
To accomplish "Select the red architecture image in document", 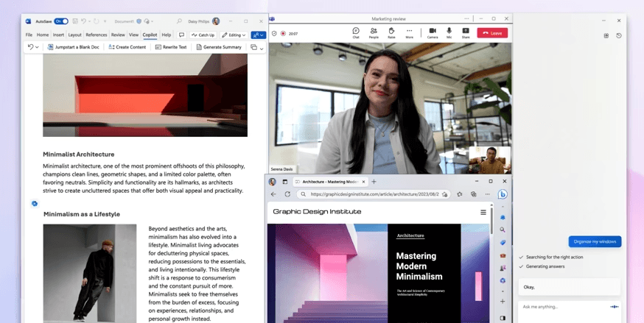I will (x=145, y=95).
